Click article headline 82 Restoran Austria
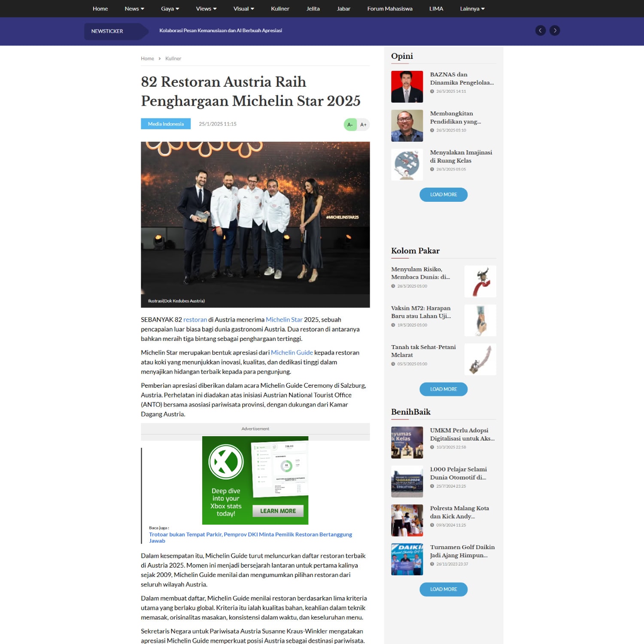The width and height of the screenshot is (644, 644). 251,91
